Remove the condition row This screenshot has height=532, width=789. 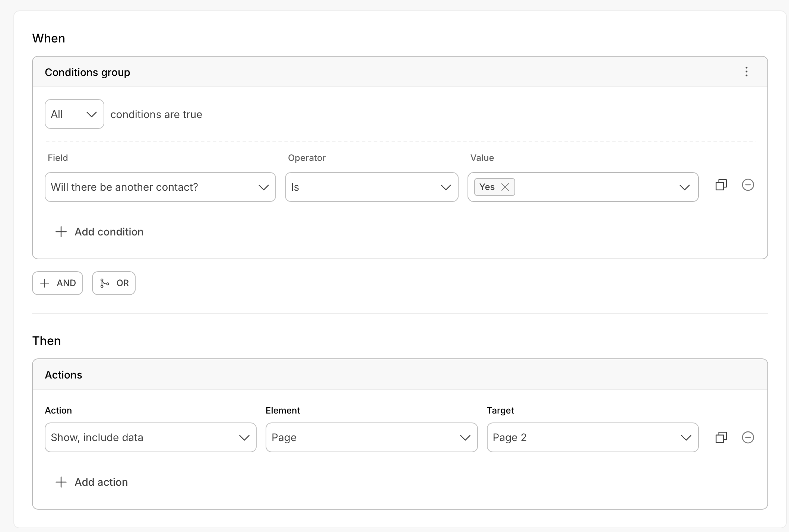(748, 185)
